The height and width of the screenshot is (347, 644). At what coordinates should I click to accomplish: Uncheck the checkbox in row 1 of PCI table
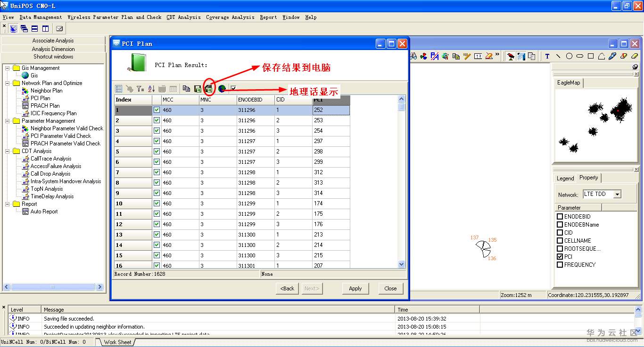pos(157,110)
